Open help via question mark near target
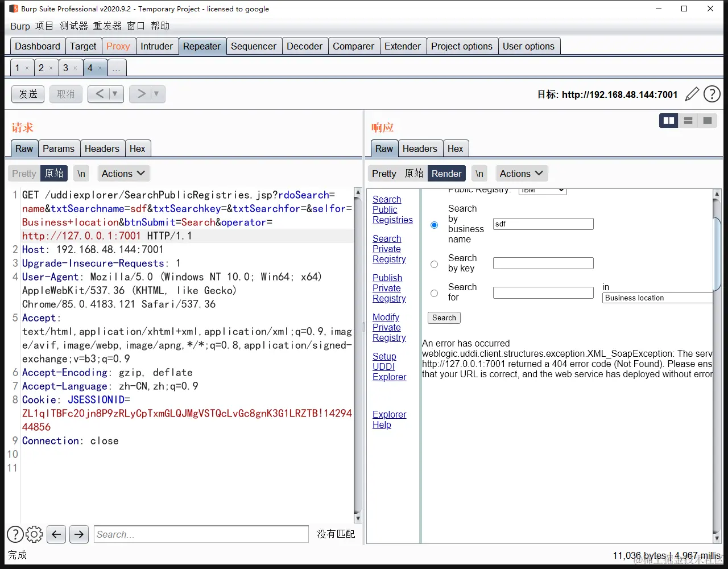Viewport: 728px width, 569px height. click(712, 94)
